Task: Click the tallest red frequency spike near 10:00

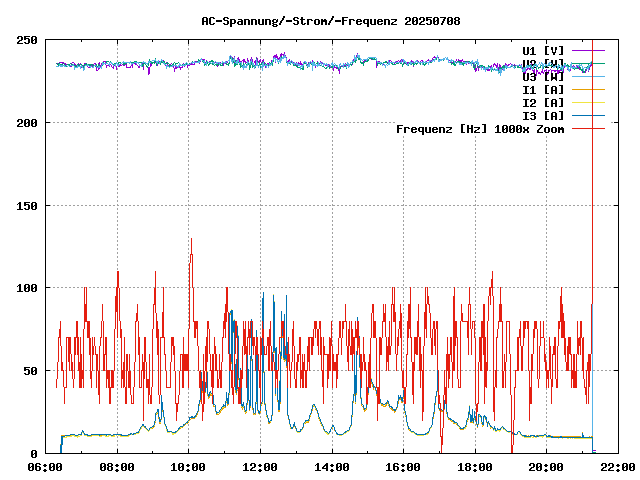Action: coord(191,242)
